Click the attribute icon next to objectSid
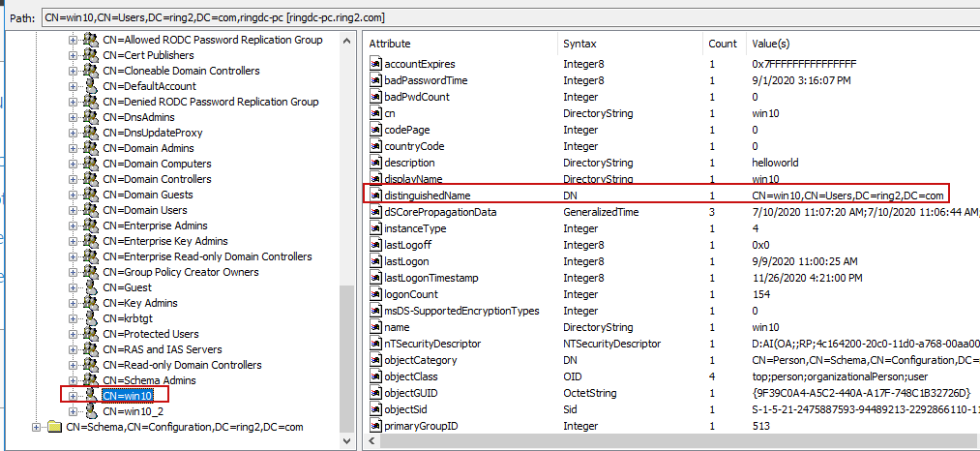980x451 pixels. tap(376, 409)
